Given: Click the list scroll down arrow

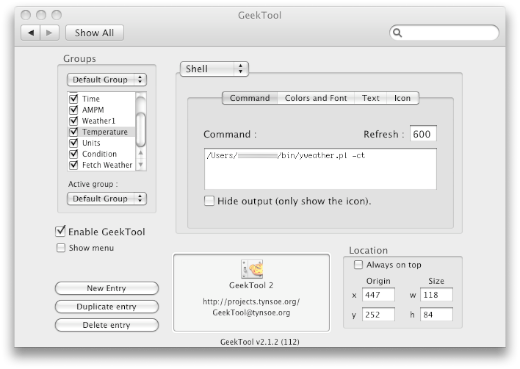Looking at the screenshot, I should pos(141,164).
